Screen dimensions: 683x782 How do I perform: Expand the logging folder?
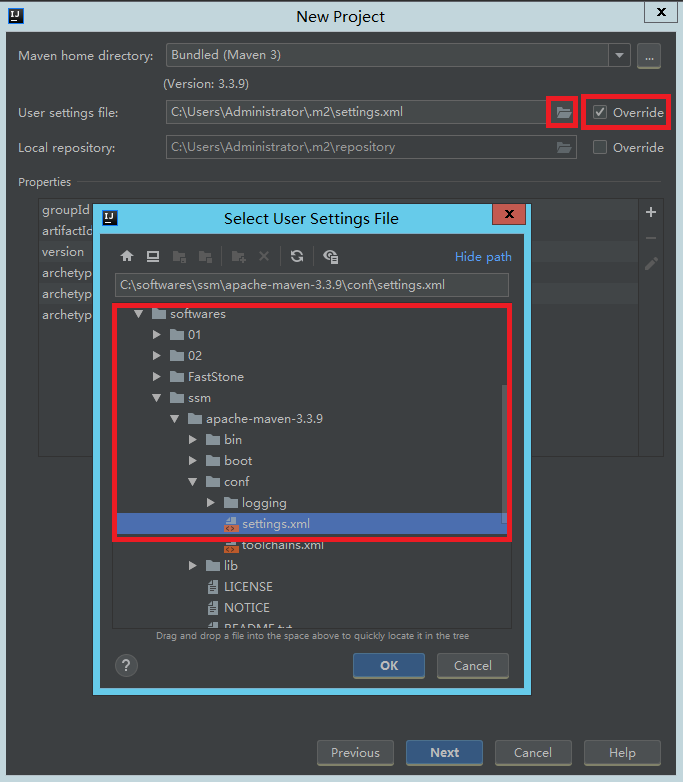tap(211, 502)
